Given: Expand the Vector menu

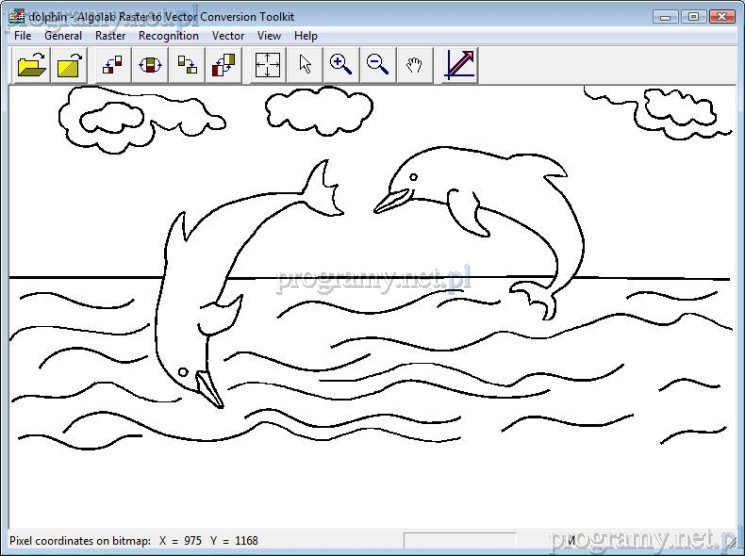Looking at the screenshot, I should point(228,36).
